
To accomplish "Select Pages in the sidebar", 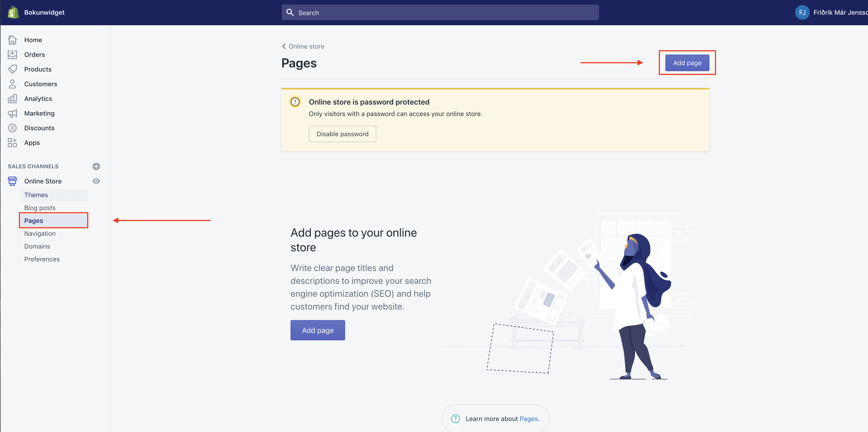I will [x=54, y=221].
